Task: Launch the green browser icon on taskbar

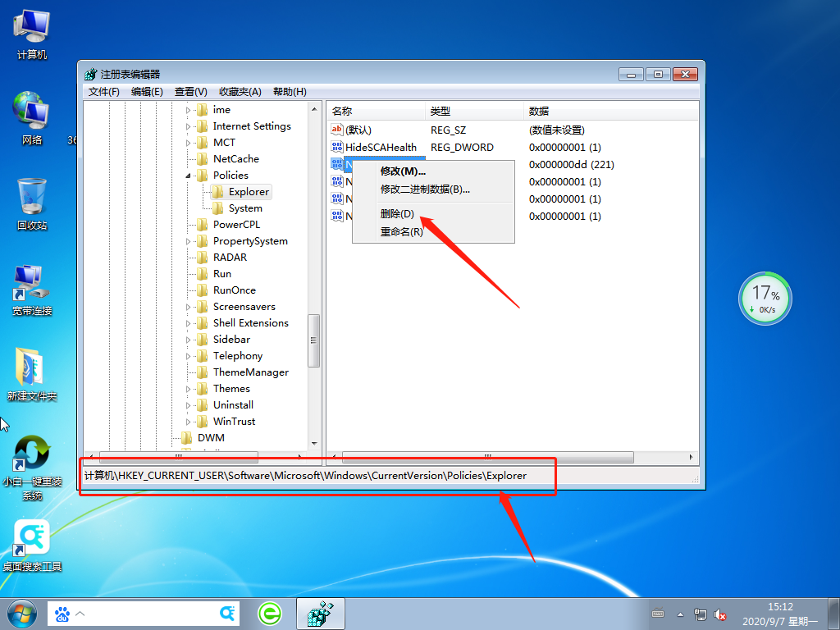Action: [271, 614]
